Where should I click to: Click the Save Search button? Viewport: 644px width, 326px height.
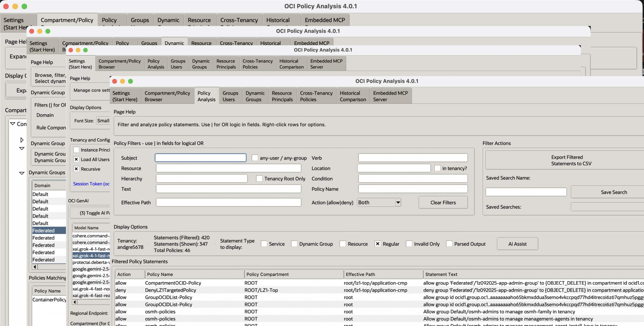pos(614,192)
